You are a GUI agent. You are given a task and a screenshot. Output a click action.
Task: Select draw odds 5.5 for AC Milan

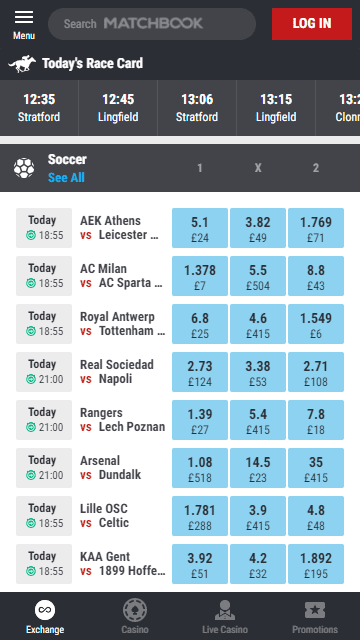[258, 276]
